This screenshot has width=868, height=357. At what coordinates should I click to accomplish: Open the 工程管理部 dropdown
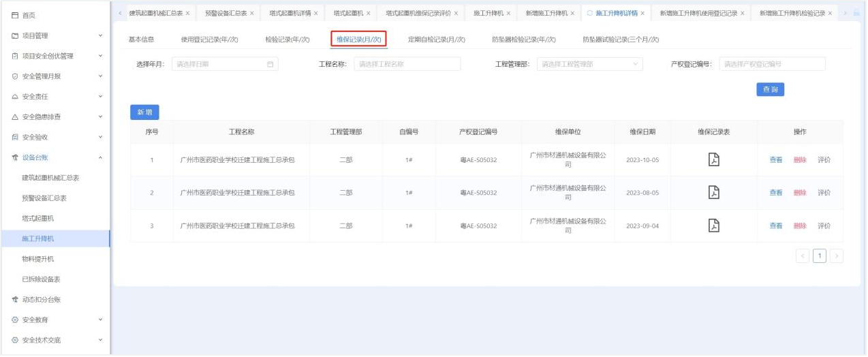589,64
